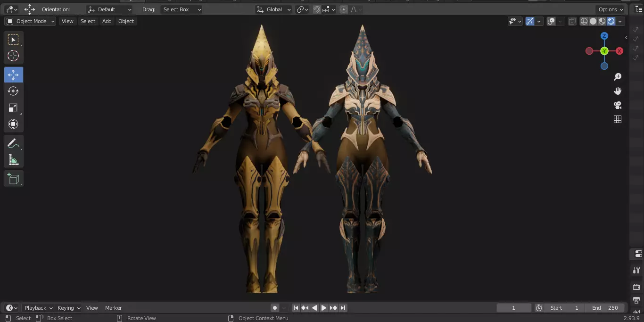Open the Tool properties tab icon
The image size is (644, 322).
(636, 270)
